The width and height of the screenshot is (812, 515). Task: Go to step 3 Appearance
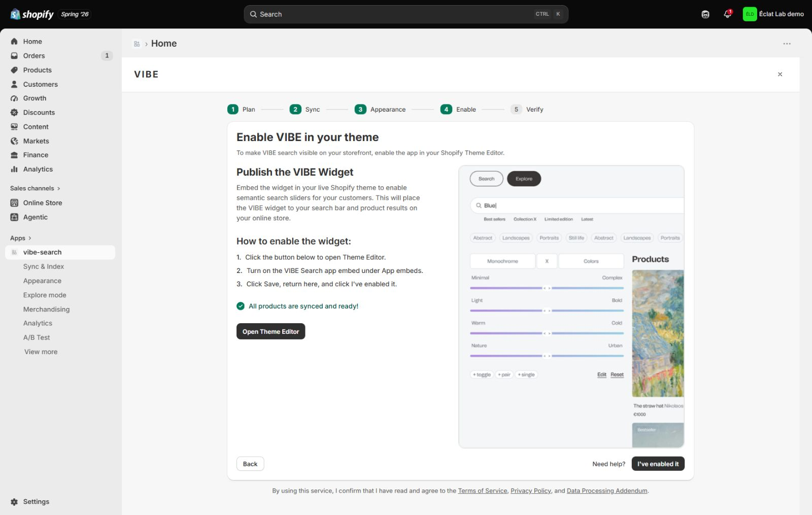coord(380,109)
